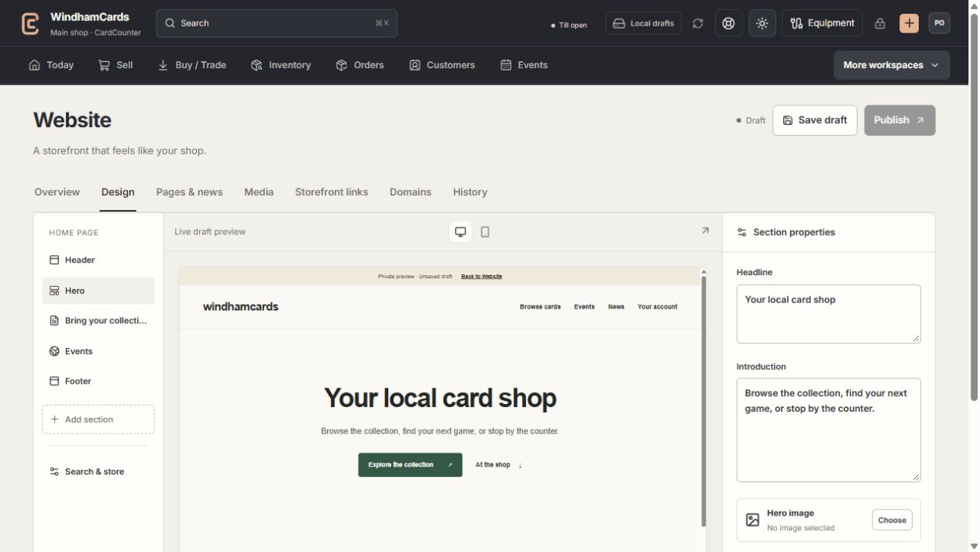Image resolution: width=980 pixels, height=552 pixels.
Task: Open the Customers workspace
Action: click(442, 65)
